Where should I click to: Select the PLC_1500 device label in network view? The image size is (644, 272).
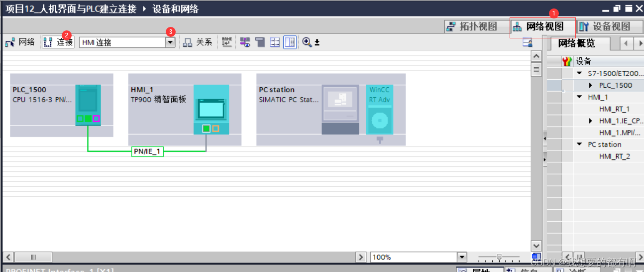[x=29, y=90]
